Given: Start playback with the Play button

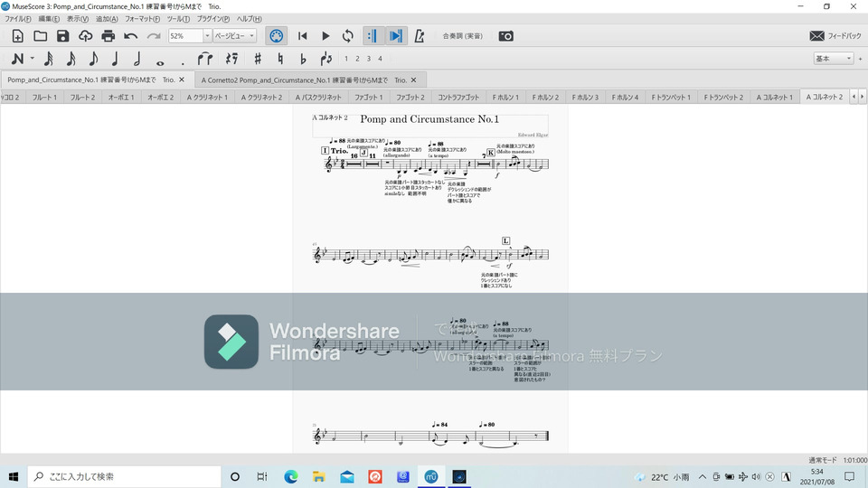Looking at the screenshot, I should coord(325,36).
